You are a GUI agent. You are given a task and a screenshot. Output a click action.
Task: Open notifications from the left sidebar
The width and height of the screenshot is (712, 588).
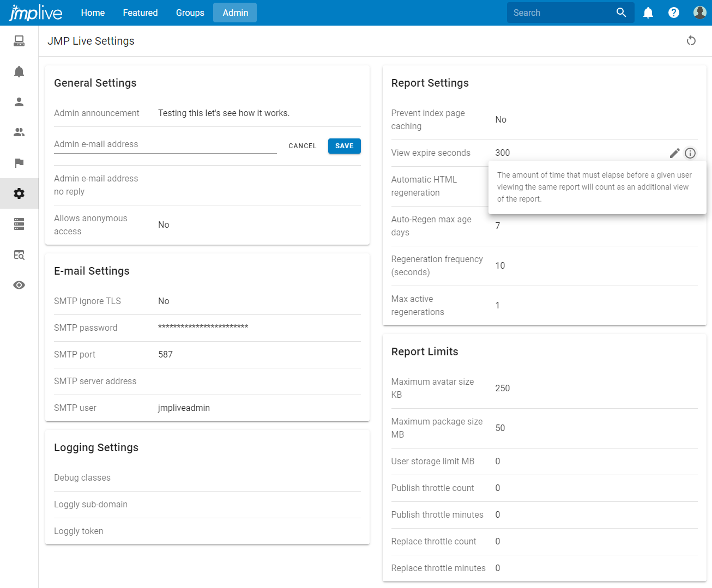click(19, 71)
